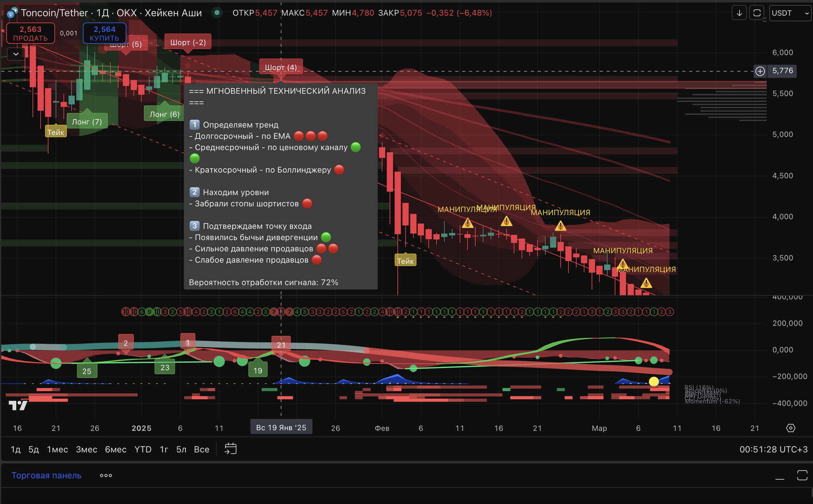813x504 pixels.
Task: Click the Шорт (-2) signal label
Action: click(x=188, y=42)
